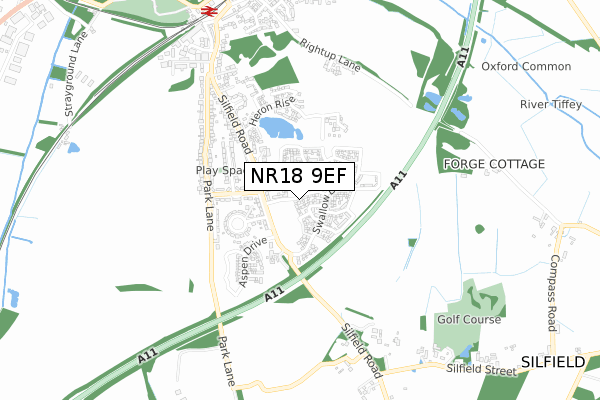Click the red railway station icon

point(209,11)
